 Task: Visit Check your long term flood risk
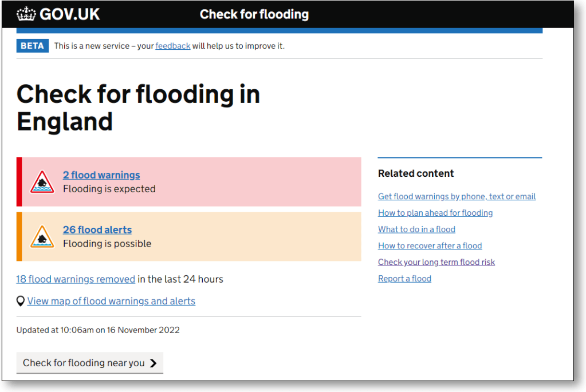point(436,262)
